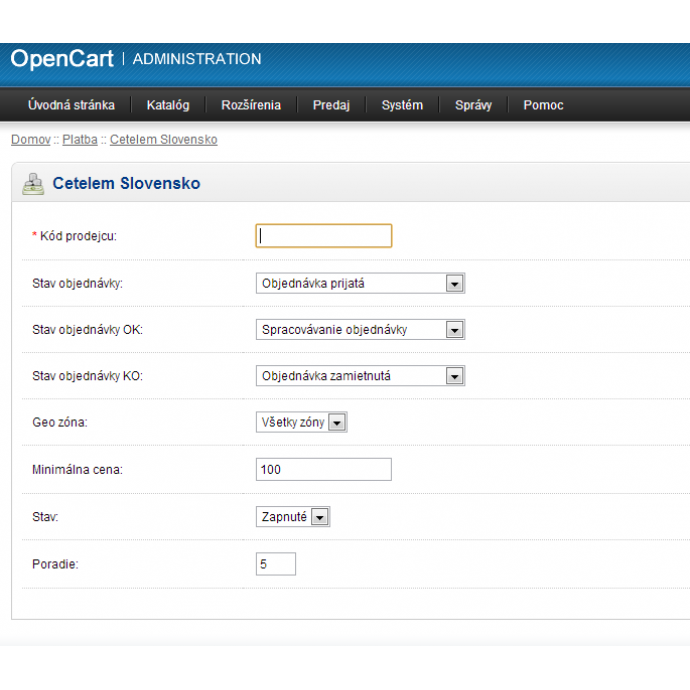Open the Geo zóna Všetky zóny dropdown
The image size is (690, 690).
click(301, 422)
